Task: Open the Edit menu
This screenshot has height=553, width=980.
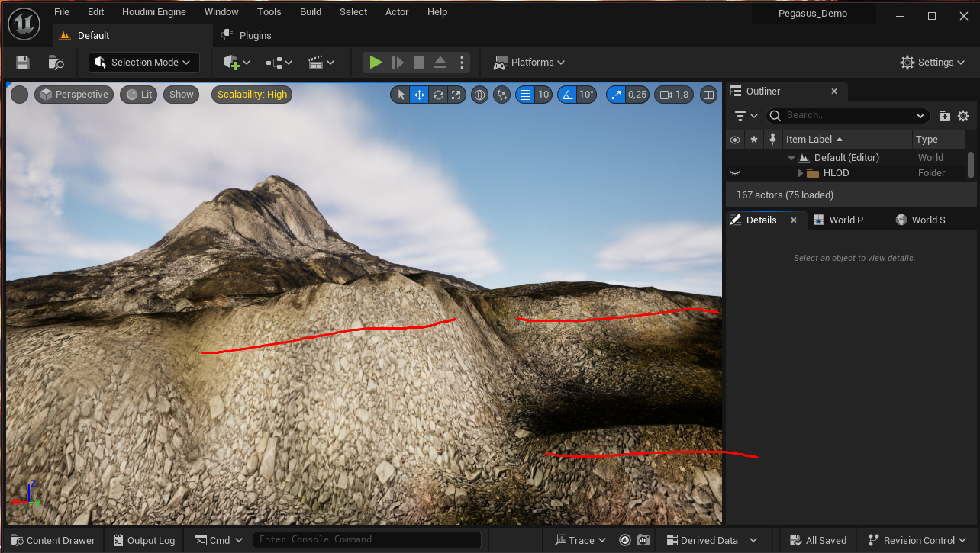Action: pyautogui.click(x=95, y=12)
